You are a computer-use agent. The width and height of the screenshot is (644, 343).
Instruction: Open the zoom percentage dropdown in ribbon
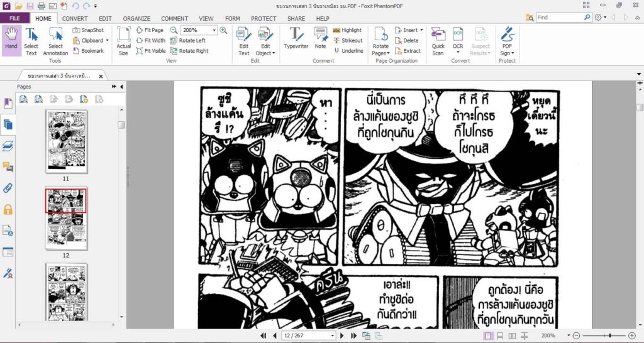[x=214, y=30]
